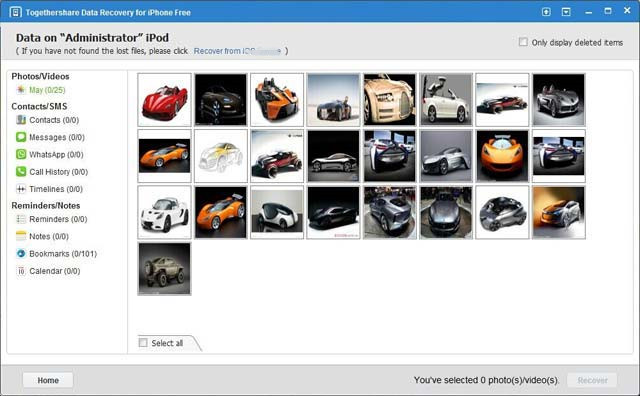Screen dimensions: 640x396
Task: Click the Contacts/SMS section heading
Action: click(39, 106)
